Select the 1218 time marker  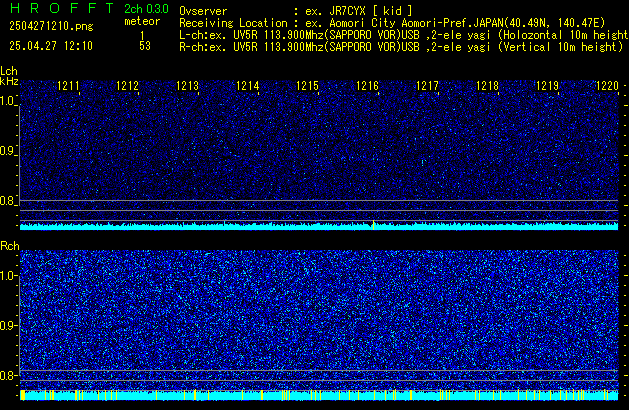click(487, 86)
